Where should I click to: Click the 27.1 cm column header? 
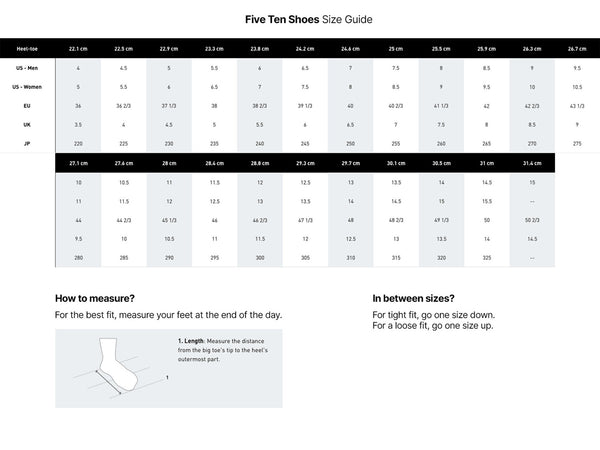coord(79,163)
